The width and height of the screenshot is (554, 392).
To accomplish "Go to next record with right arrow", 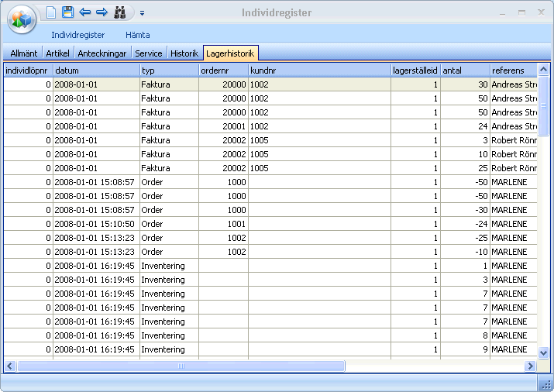I will click(x=102, y=12).
